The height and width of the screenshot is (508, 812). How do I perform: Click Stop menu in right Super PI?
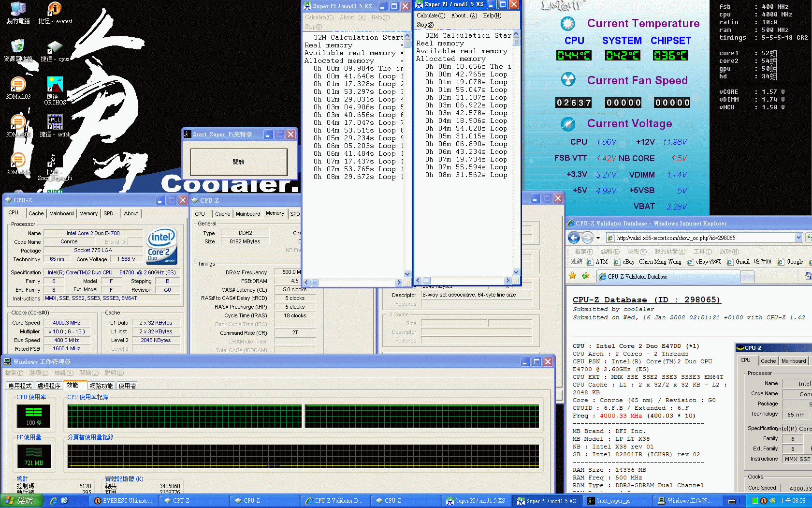click(425, 25)
